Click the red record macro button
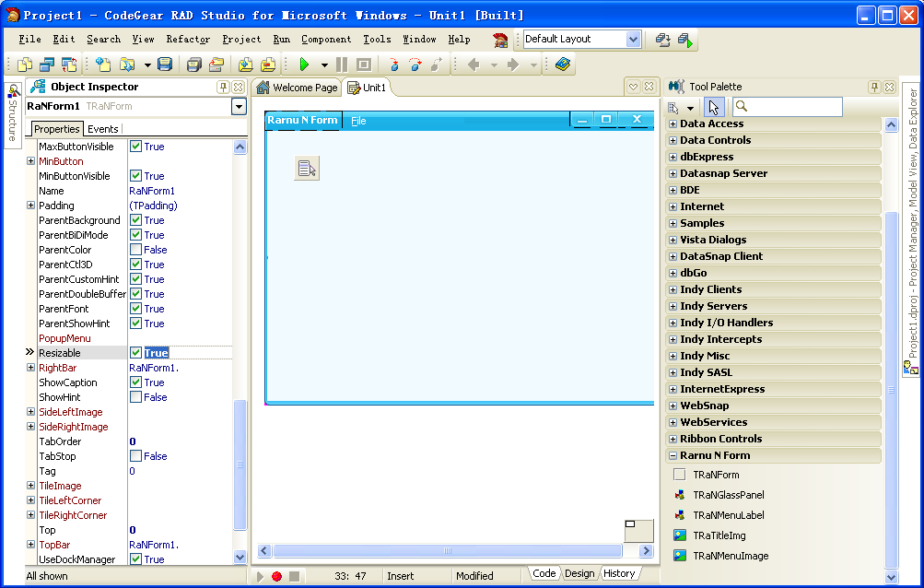 (276, 576)
